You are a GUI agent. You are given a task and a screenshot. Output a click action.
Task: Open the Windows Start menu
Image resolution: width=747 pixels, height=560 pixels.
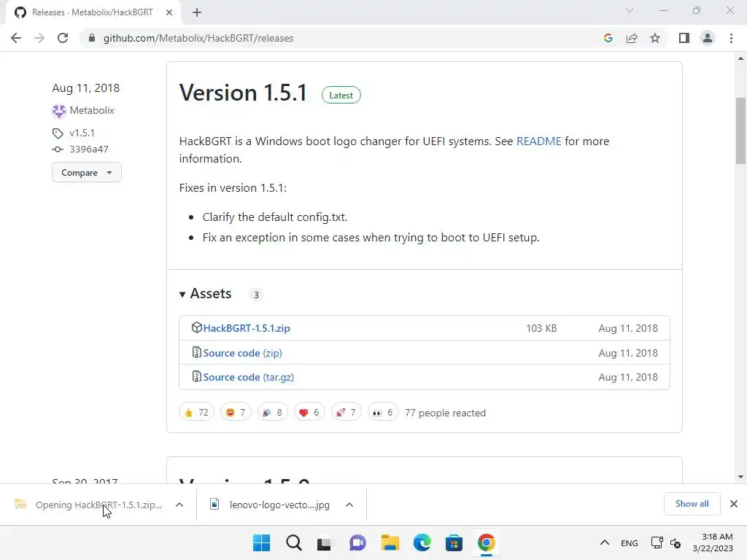(x=261, y=542)
